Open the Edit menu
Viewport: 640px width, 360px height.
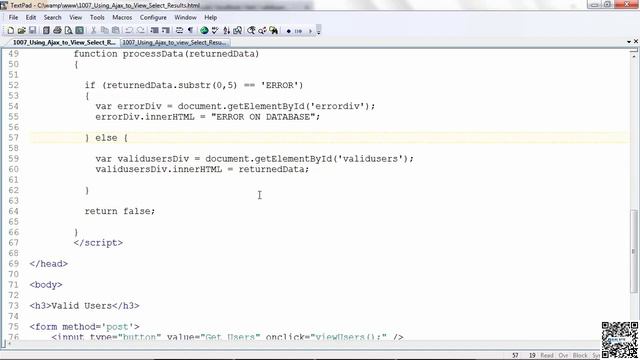click(x=31, y=18)
